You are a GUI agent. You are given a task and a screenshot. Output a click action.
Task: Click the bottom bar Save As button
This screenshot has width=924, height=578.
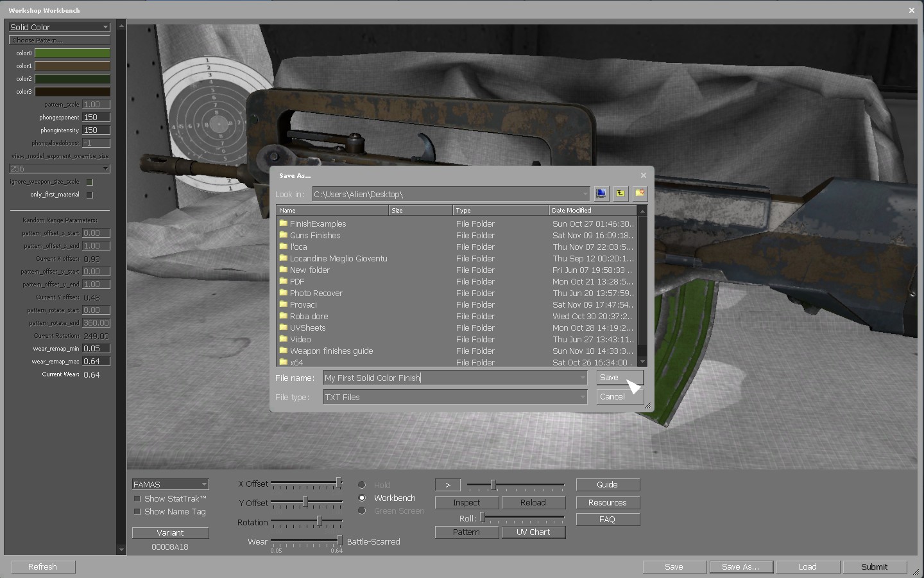(x=741, y=567)
